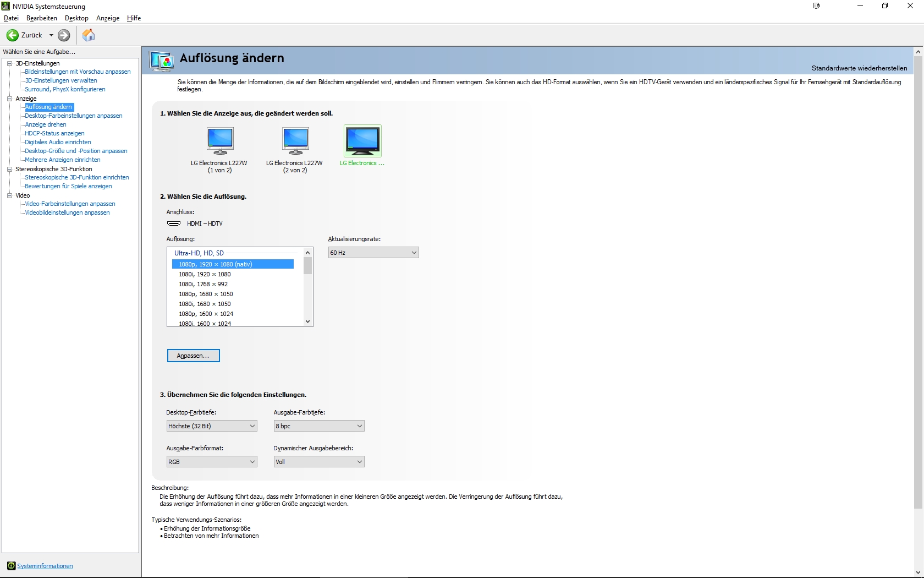Open the Ausgabe-Farbtiefe dropdown

[x=319, y=426]
